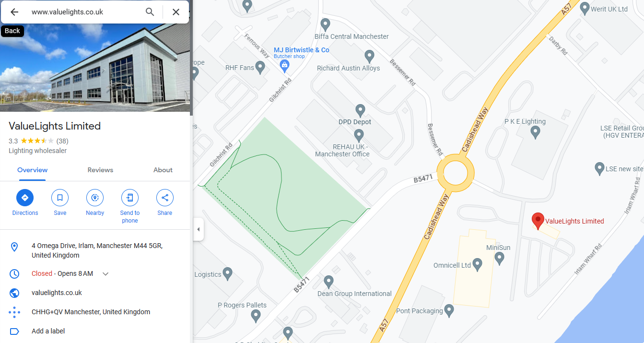Go back with the arrow icon
Screen dimensions: 644x343
point(14,12)
